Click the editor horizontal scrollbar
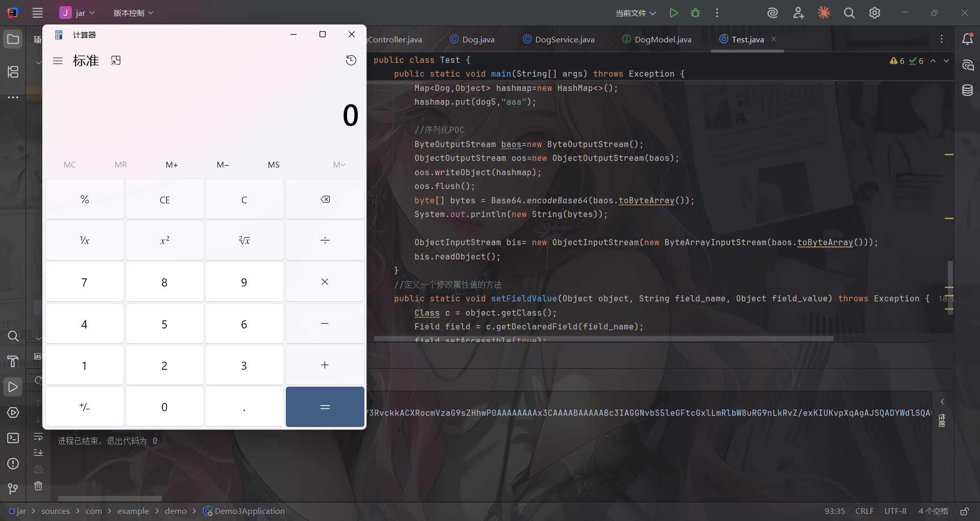 603,338
